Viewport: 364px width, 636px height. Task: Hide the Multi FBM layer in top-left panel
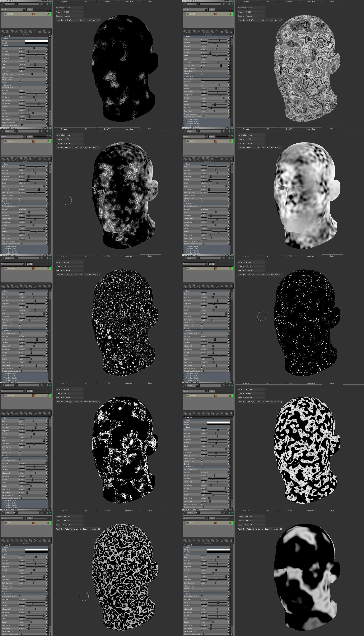coord(5,14)
